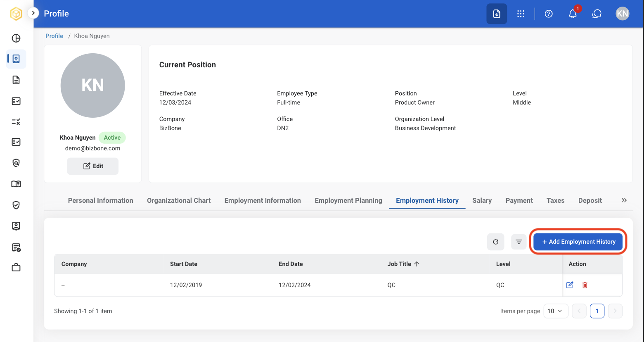Open the items per page dropdown
Screen dimensions: 644x342
[x=556, y=311]
